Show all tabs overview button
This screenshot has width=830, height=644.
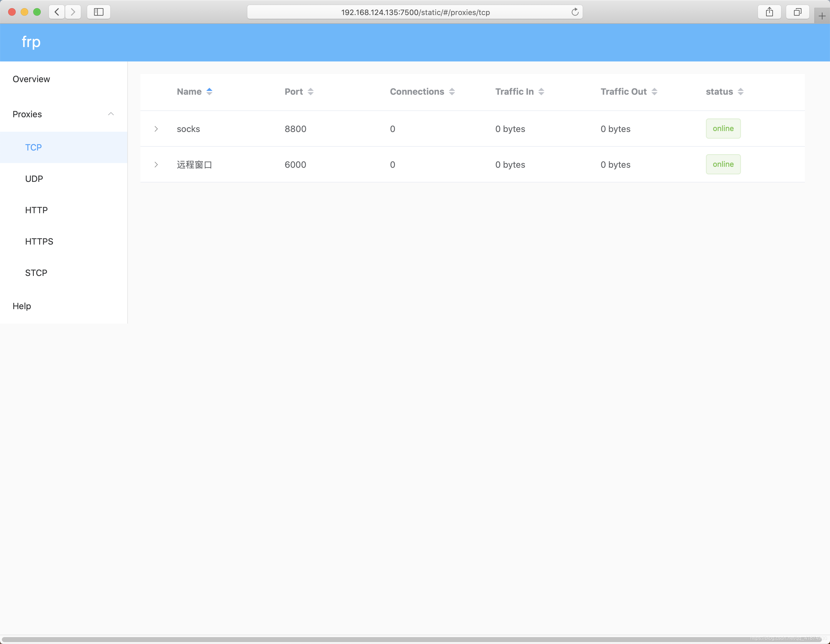[797, 12]
